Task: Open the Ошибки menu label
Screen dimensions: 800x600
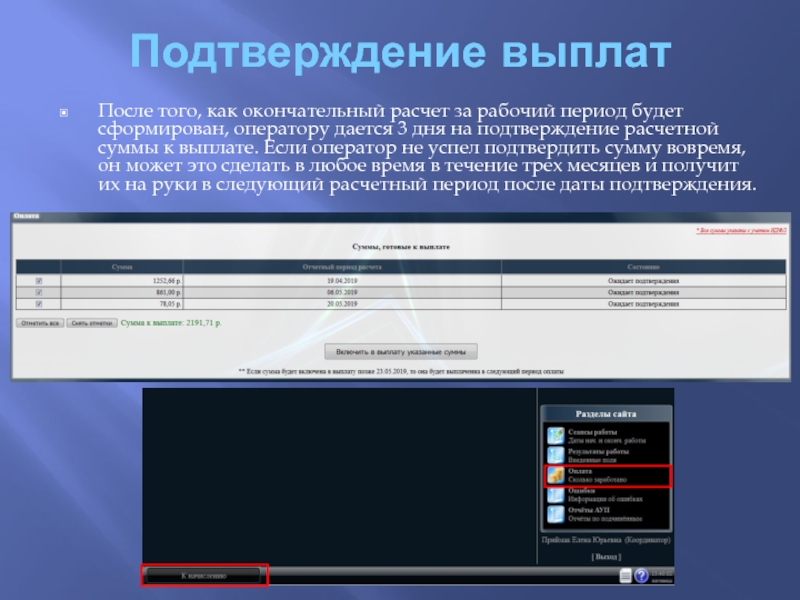Action: [582, 490]
